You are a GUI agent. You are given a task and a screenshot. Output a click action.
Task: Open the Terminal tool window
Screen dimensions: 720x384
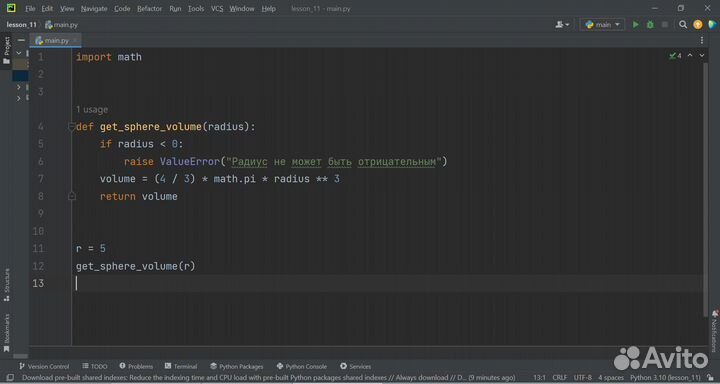180,366
